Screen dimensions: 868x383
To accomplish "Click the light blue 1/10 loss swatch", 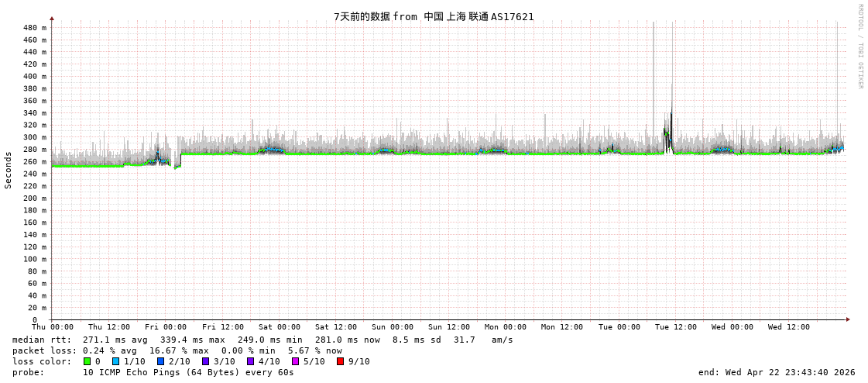I will (116, 361).
